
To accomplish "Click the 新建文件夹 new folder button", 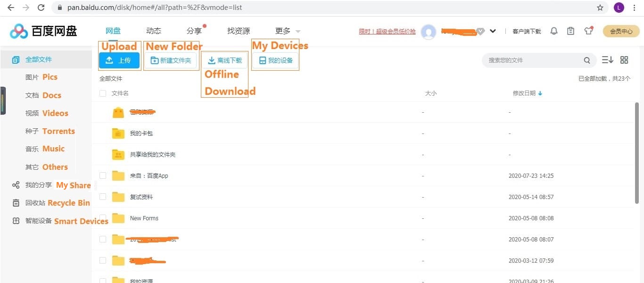I will (171, 60).
